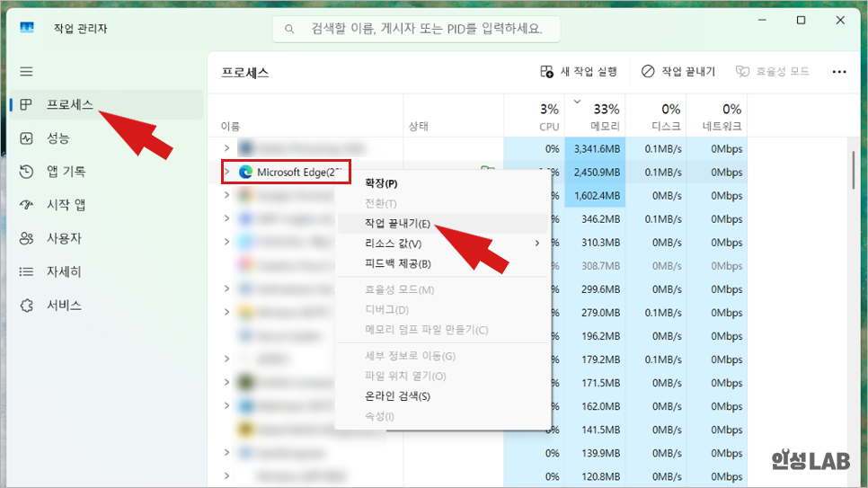Click 효율성 모드 toolbar button
Viewport: 868px width, 488px height.
772,72
